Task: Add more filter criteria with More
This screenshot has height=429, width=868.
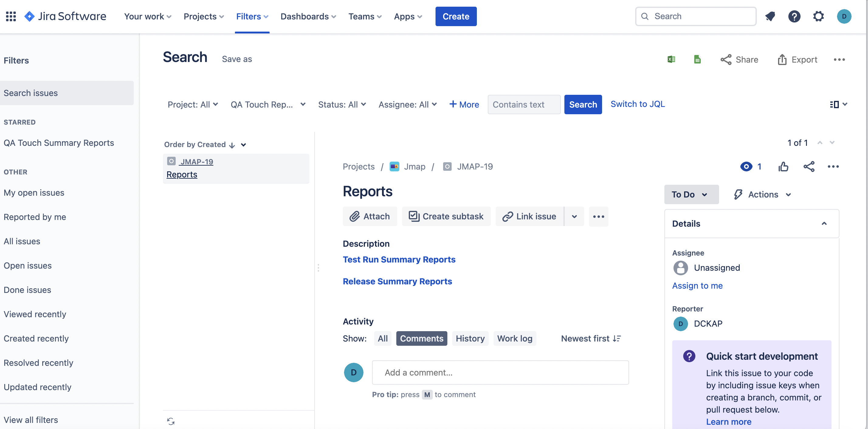Action: click(x=464, y=105)
